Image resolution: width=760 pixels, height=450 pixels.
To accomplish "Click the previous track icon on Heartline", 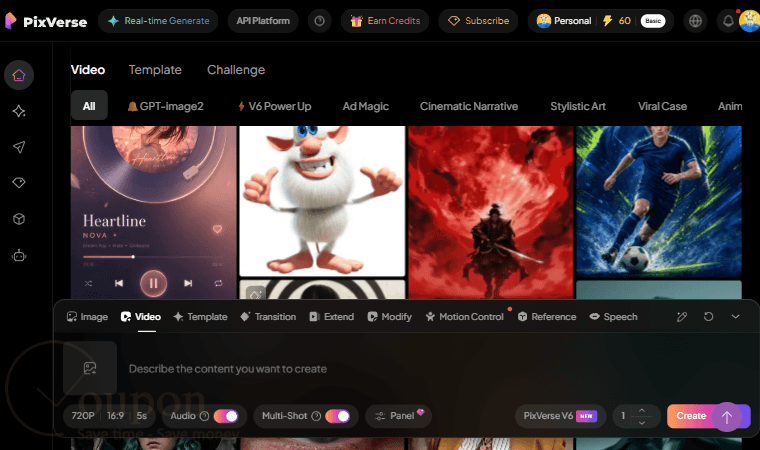I will pyautogui.click(x=119, y=283).
